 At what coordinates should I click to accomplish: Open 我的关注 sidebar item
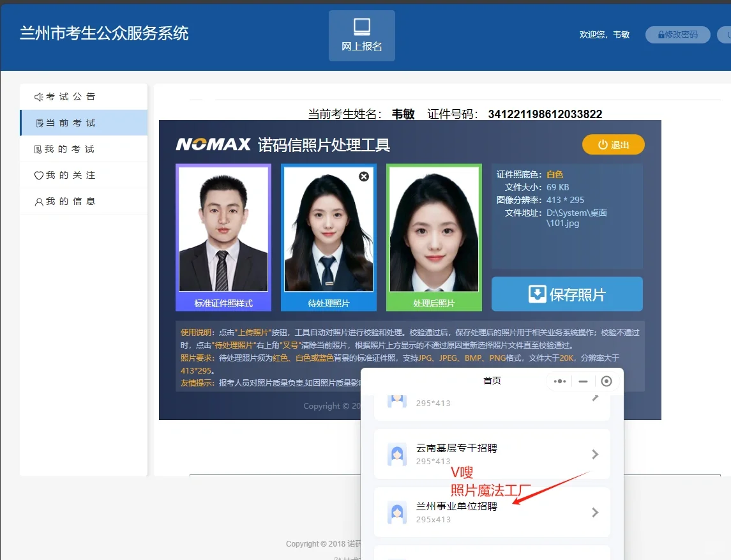click(x=84, y=175)
